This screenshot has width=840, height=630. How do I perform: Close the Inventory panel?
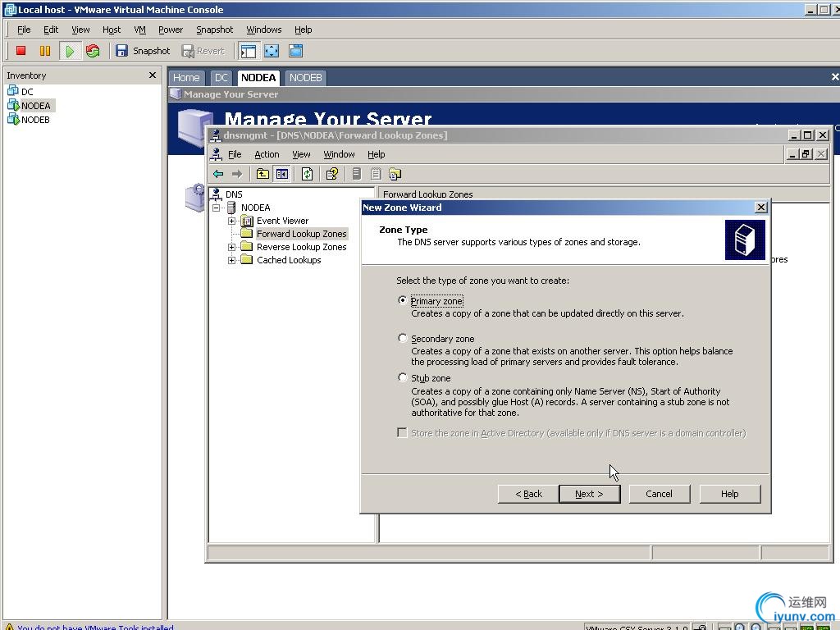[152, 75]
